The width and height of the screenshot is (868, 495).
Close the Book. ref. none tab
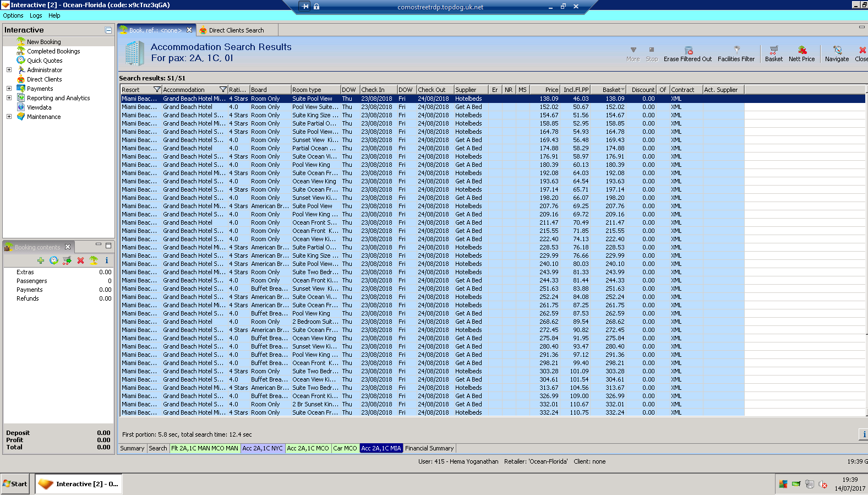(x=189, y=30)
